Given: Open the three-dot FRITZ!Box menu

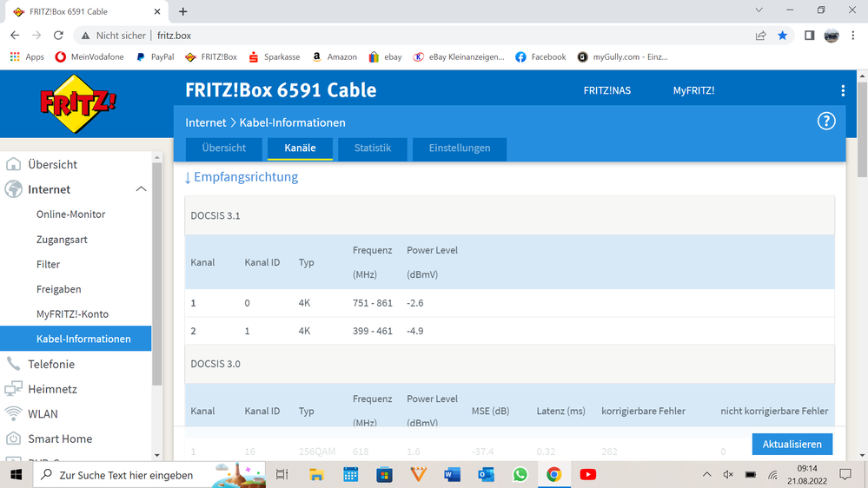Looking at the screenshot, I should (x=843, y=90).
